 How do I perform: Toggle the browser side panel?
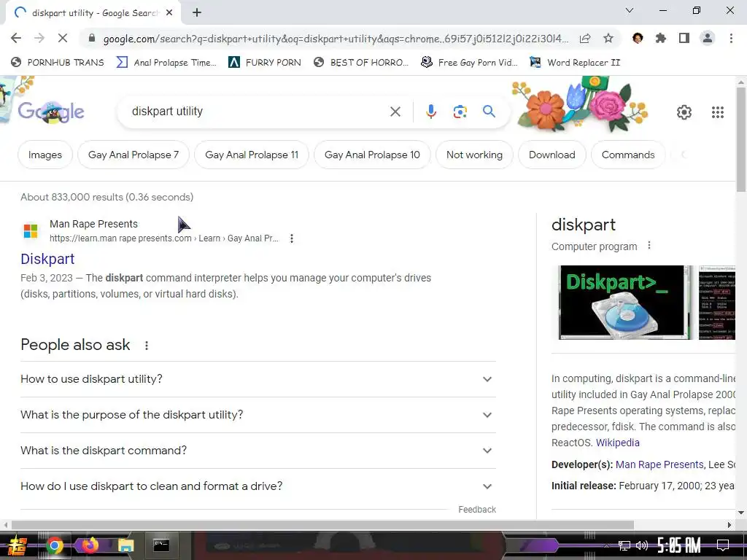(684, 38)
